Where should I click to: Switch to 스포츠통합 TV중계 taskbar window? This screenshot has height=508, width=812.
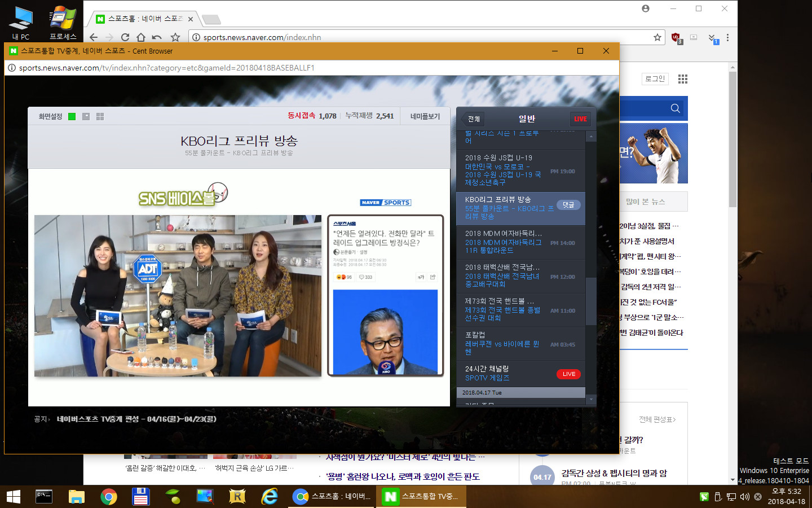pyautogui.click(x=421, y=497)
